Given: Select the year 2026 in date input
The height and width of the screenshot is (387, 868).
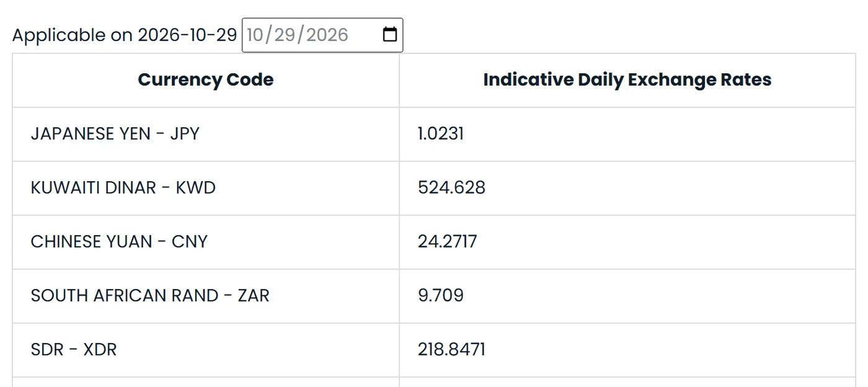Looking at the screenshot, I should coord(327,35).
